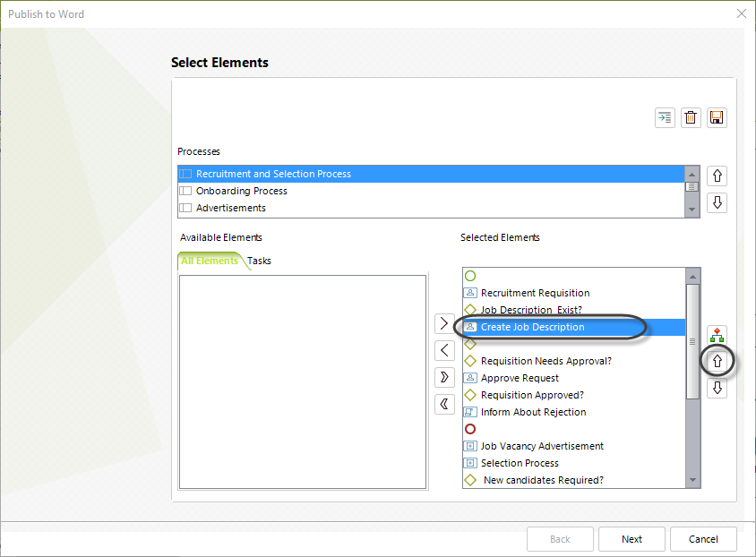Click selected elements scroll up arrow
The image size is (756, 557).
pos(692,276)
